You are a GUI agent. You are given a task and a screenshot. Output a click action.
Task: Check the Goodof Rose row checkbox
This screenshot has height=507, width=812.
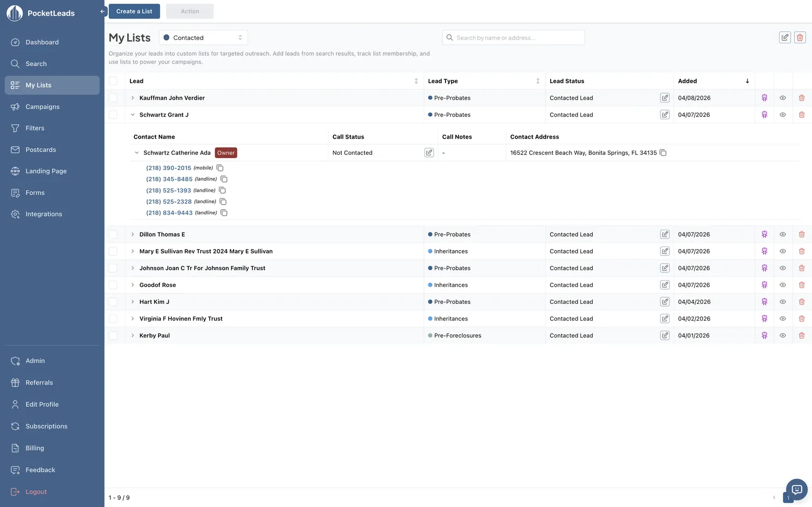pyautogui.click(x=113, y=284)
